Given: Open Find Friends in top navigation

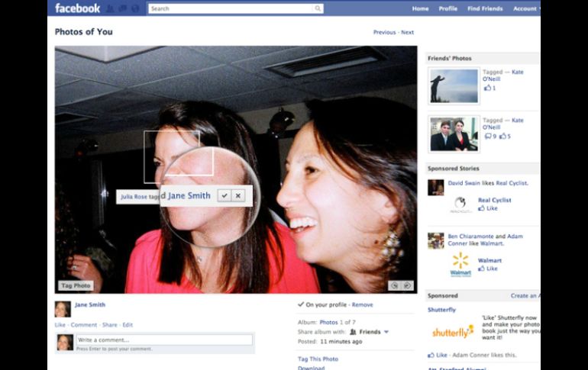Looking at the screenshot, I should tap(484, 8).
